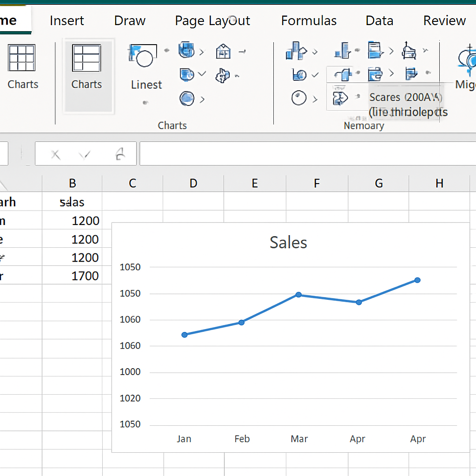This screenshot has height=476, width=476.
Task: Expand the arrow beside the blue folder icon
Action: tap(391, 73)
